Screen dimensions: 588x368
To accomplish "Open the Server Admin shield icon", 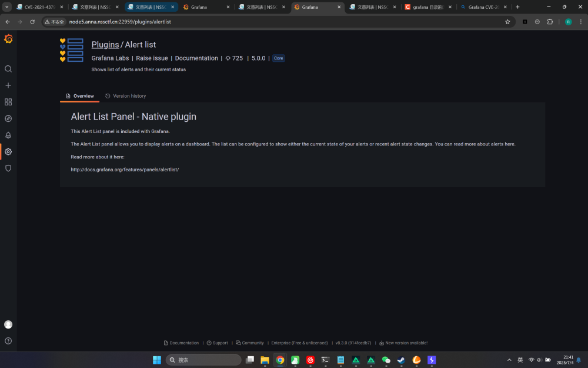I will (x=8, y=168).
